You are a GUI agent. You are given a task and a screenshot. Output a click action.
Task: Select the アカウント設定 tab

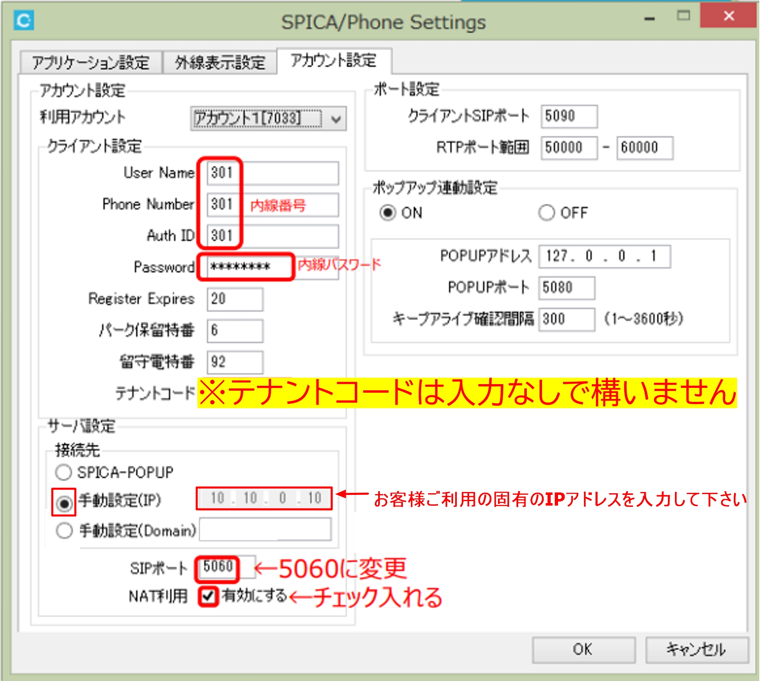pyautogui.click(x=334, y=61)
